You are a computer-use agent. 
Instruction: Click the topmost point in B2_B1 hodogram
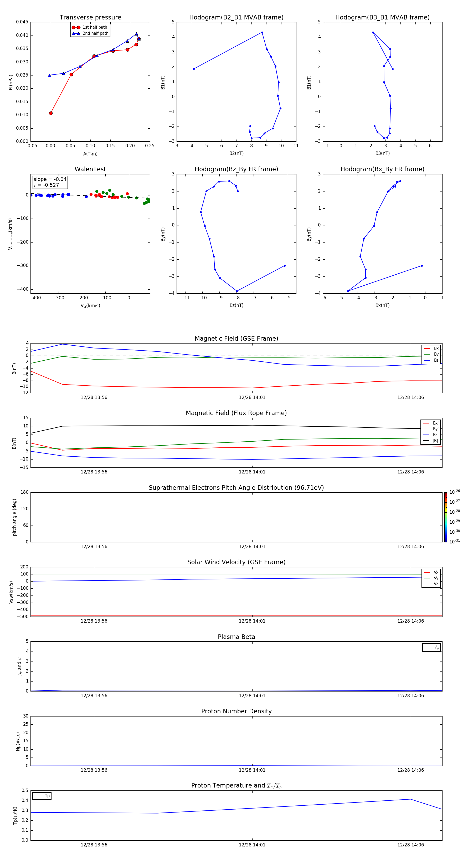[262, 32]
